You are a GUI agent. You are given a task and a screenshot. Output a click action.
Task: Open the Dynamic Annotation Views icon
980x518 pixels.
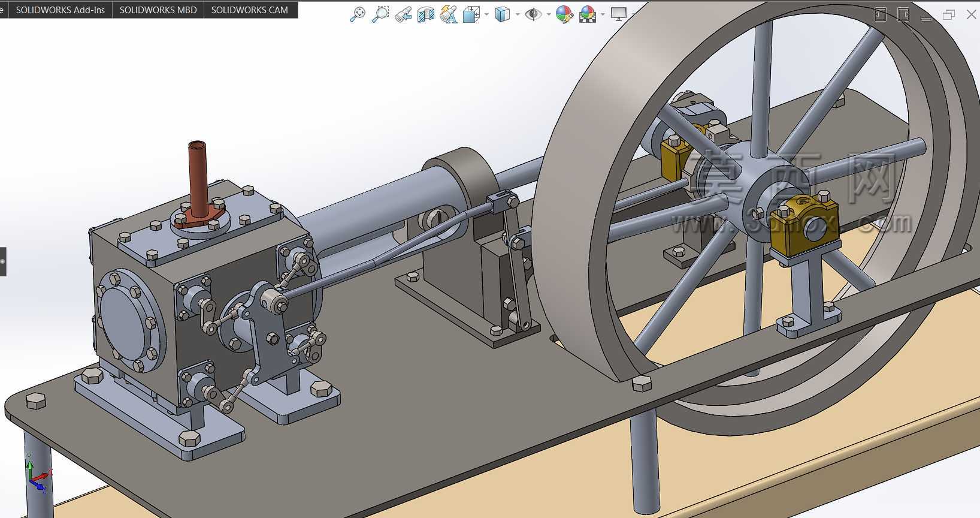[449, 14]
